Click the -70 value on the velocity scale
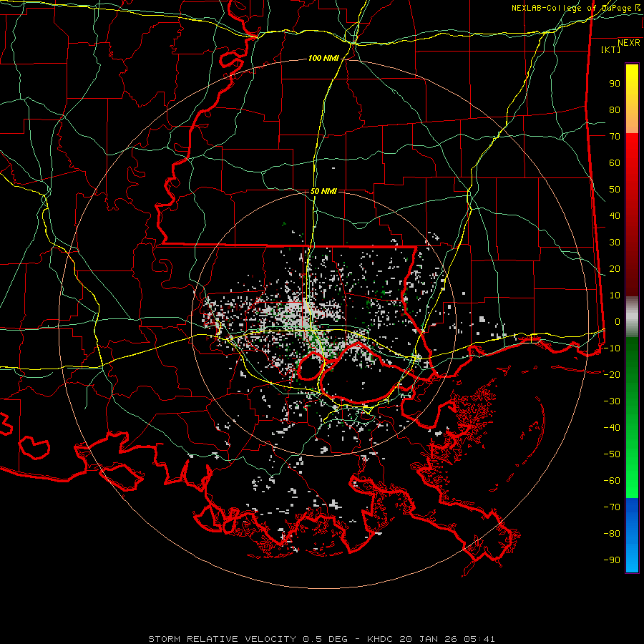644x644 pixels. pyautogui.click(x=612, y=507)
